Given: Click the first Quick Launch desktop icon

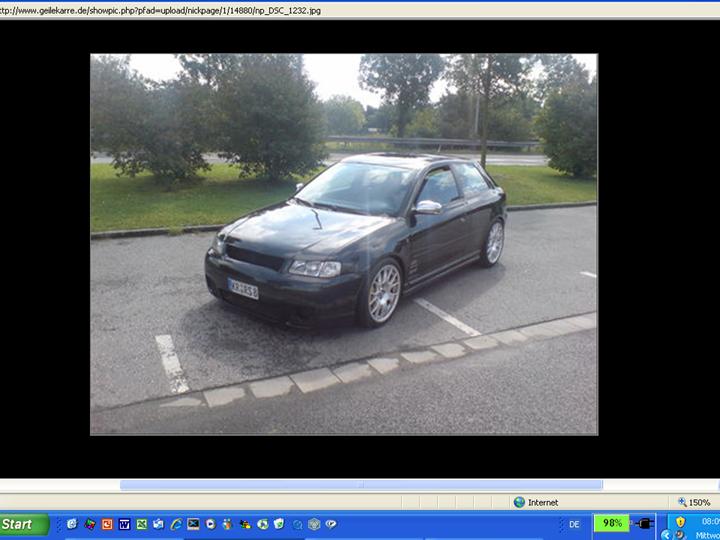Looking at the screenshot, I should 72,524.
